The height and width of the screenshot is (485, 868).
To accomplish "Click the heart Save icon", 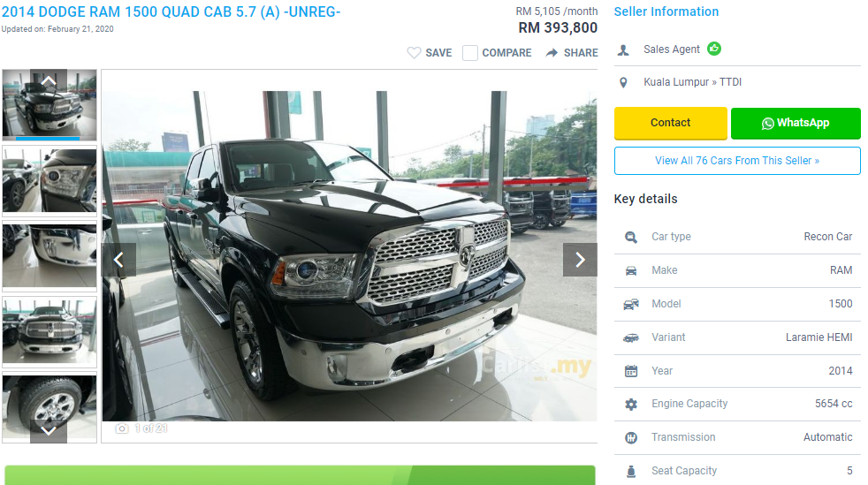I will (x=414, y=53).
